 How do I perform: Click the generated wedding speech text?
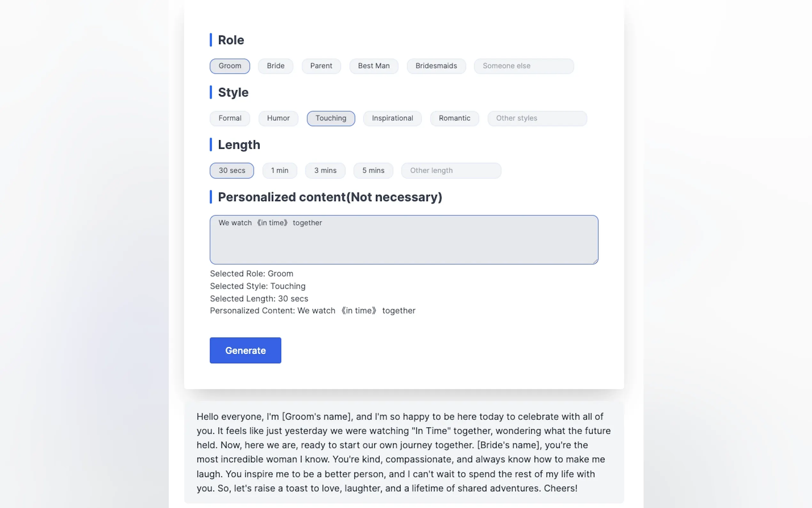[x=404, y=452]
